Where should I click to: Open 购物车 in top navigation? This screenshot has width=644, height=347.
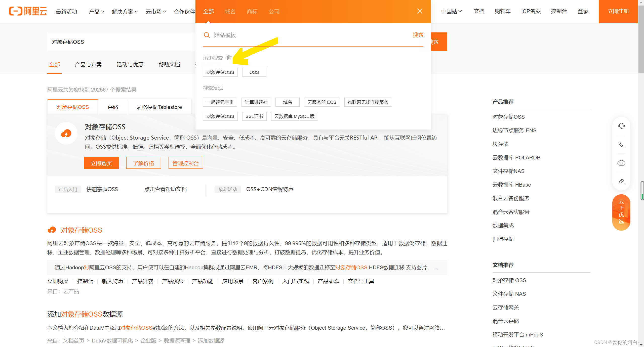coord(503,11)
